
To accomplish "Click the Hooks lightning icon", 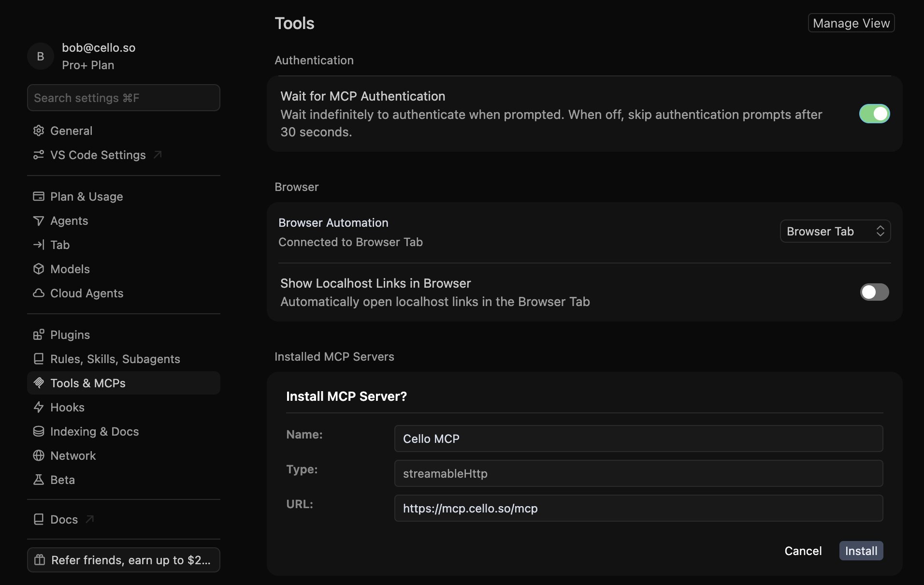I will [39, 407].
